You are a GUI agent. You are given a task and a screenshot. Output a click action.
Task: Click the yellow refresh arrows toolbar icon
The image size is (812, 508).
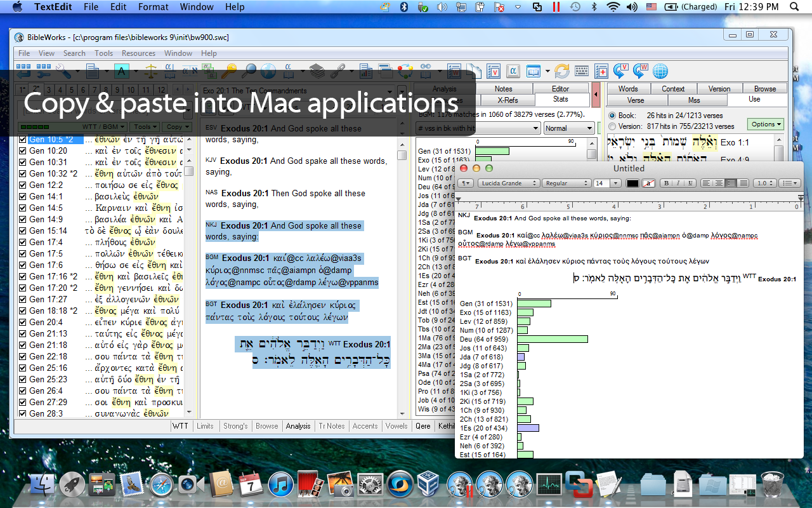tap(561, 70)
